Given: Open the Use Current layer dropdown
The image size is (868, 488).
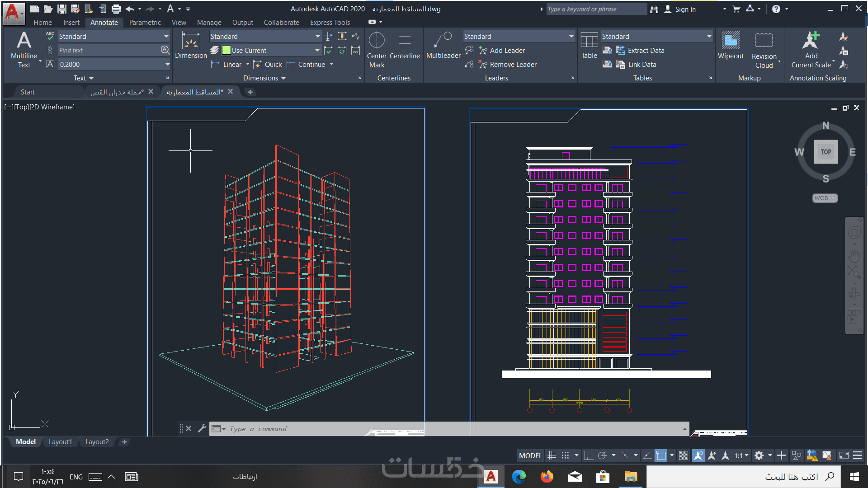Looking at the screenshot, I should click(x=317, y=51).
